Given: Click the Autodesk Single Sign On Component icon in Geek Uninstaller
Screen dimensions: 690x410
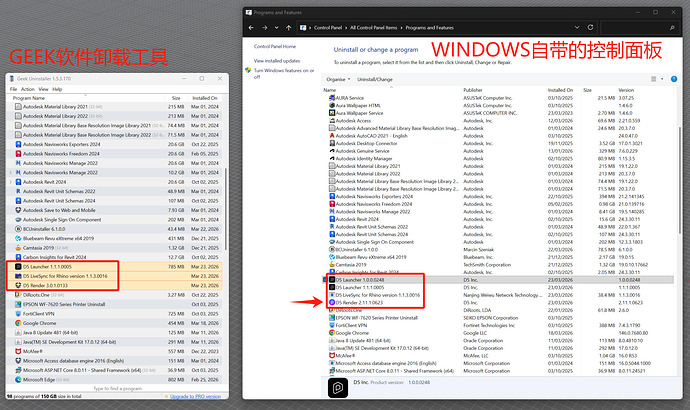Looking at the screenshot, I should [18, 220].
